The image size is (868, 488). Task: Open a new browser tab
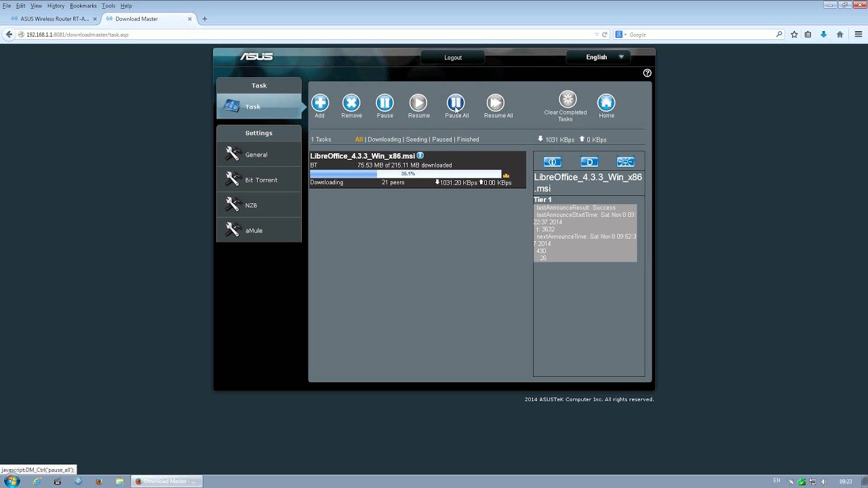point(205,19)
